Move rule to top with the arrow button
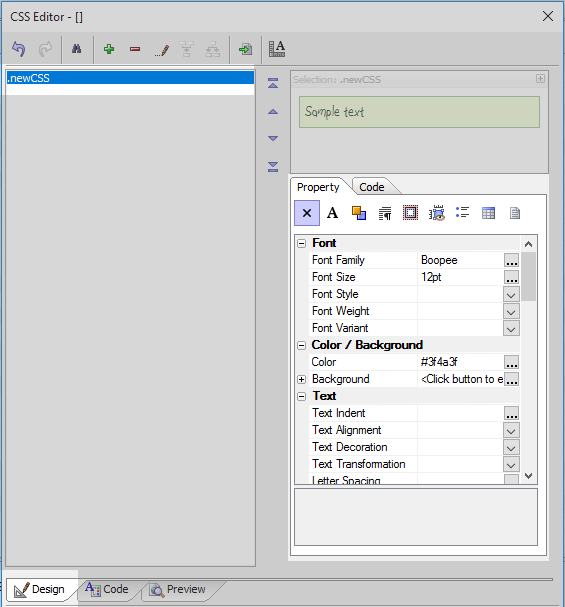565x607 pixels. coord(273,83)
